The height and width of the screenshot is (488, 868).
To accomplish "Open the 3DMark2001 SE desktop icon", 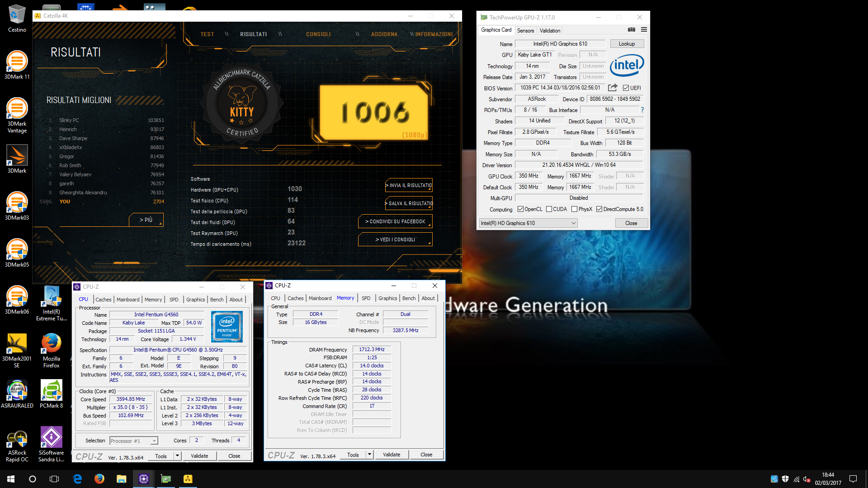I will [17, 351].
